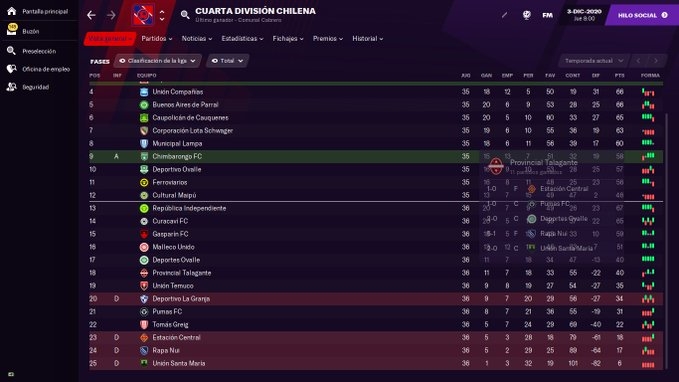Open the FM menu icon
The width and height of the screenshot is (679, 382).
click(x=547, y=15)
